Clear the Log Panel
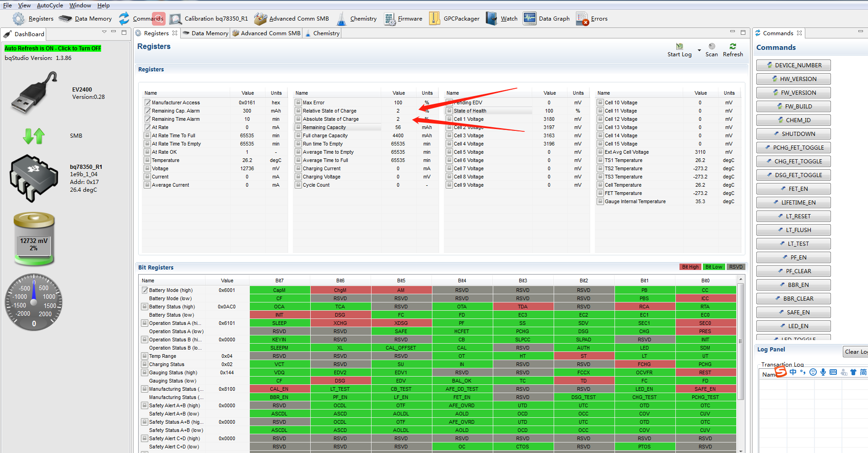This screenshot has height=453, width=868. coord(855,351)
